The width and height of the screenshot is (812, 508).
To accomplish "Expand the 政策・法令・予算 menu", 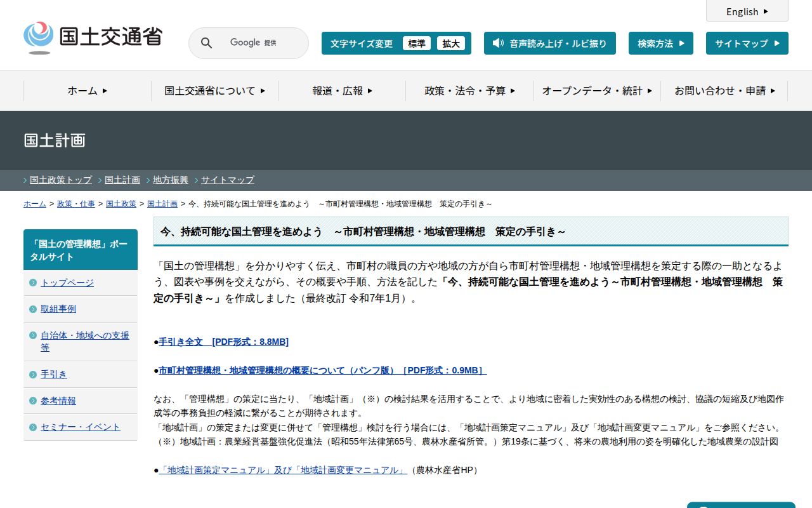I will (469, 91).
